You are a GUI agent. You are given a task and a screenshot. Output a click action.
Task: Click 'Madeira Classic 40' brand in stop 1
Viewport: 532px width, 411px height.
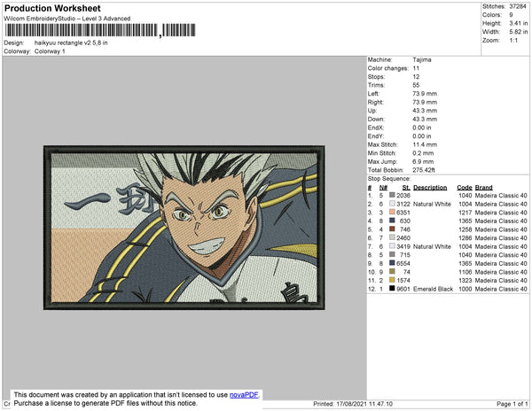tap(501, 196)
